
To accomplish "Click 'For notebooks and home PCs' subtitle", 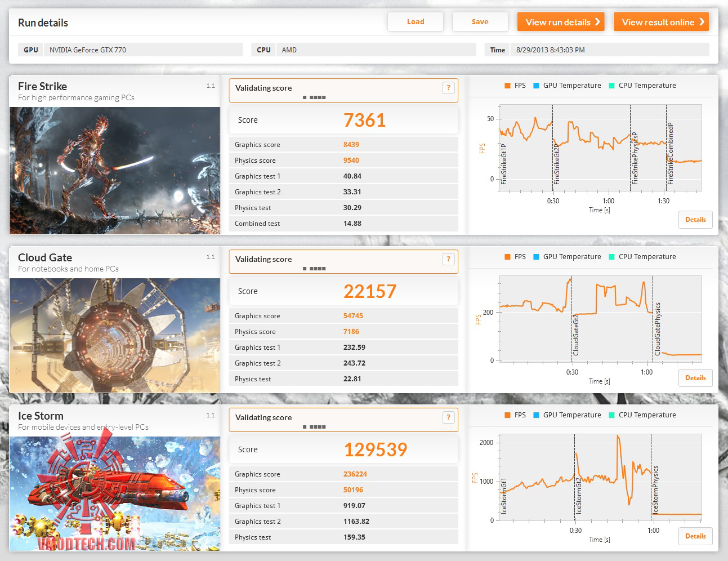I will pos(68,269).
